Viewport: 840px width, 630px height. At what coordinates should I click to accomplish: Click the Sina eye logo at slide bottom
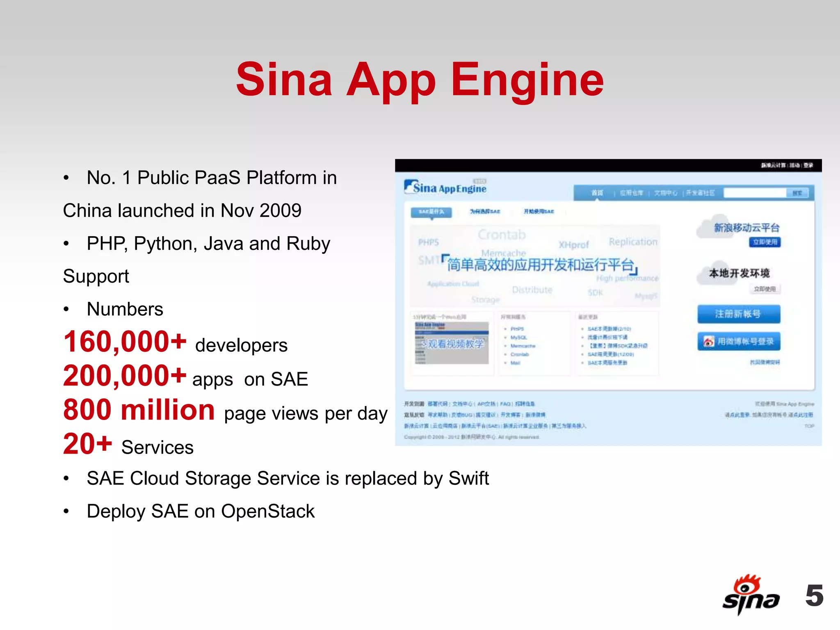[x=751, y=594]
